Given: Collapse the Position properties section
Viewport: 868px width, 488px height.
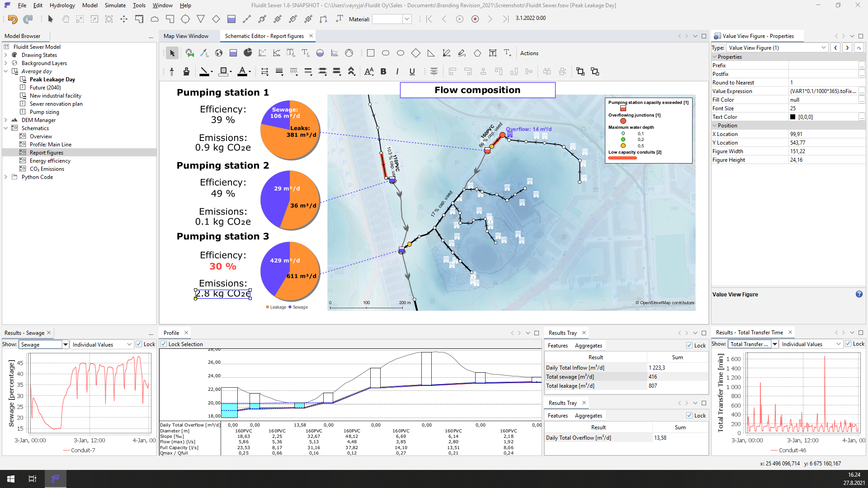Looking at the screenshot, I should (x=715, y=126).
